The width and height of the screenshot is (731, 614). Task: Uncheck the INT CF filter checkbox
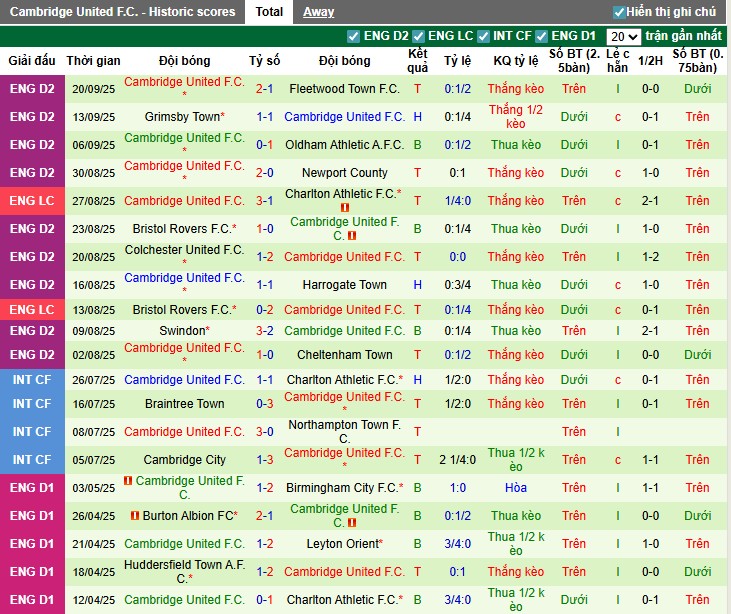(x=483, y=36)
